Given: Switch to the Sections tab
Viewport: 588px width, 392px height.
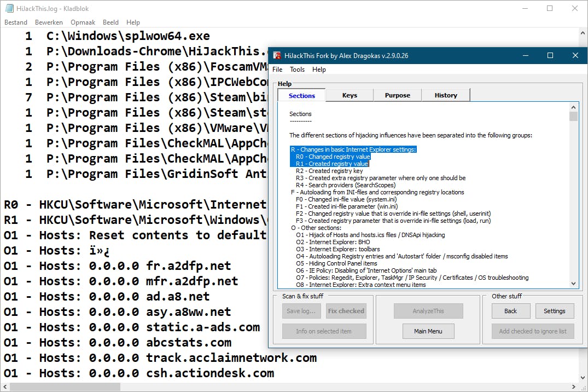Looking at the screenshot, I should click(302, 96).
